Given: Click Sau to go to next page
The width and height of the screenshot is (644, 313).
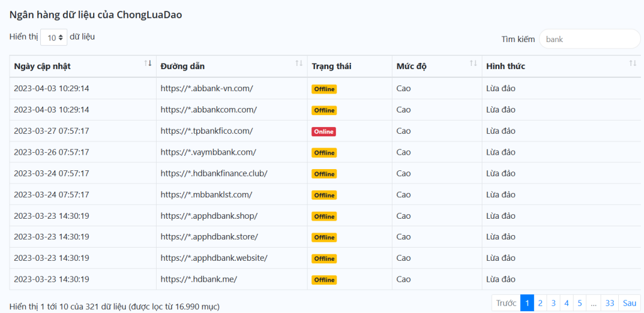Looking at the screenshot, I should click(629, 303).
